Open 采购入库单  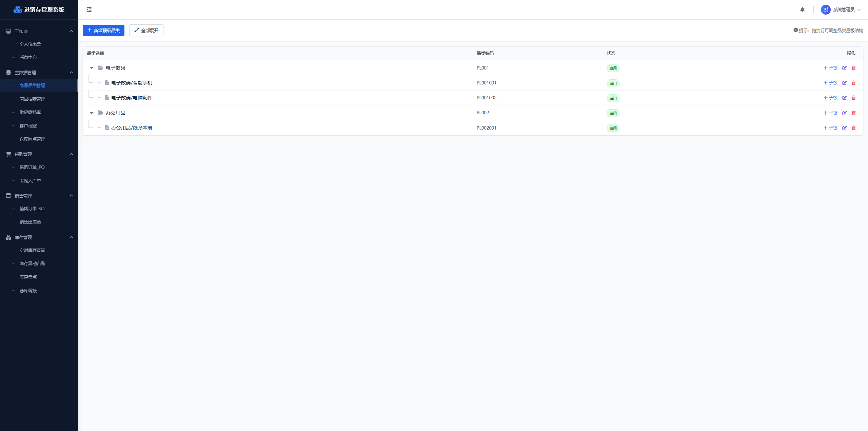point(39,181)
